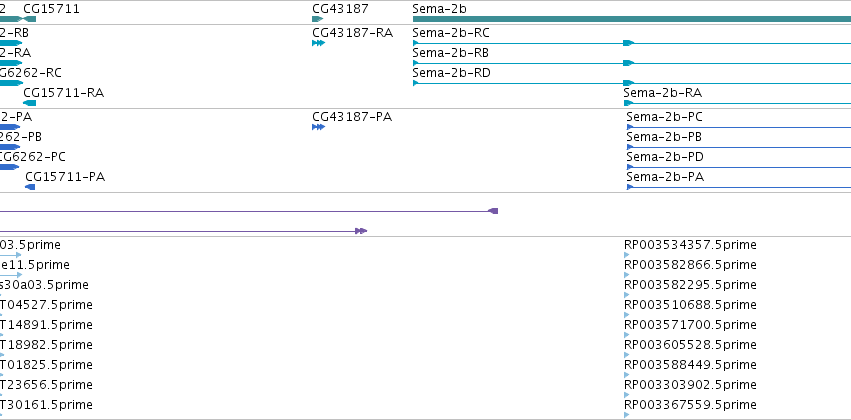The width and height of the screenshot is (851, 420).
Task: Select RP003605528.5prime feature label
Action: click(690, 345)
